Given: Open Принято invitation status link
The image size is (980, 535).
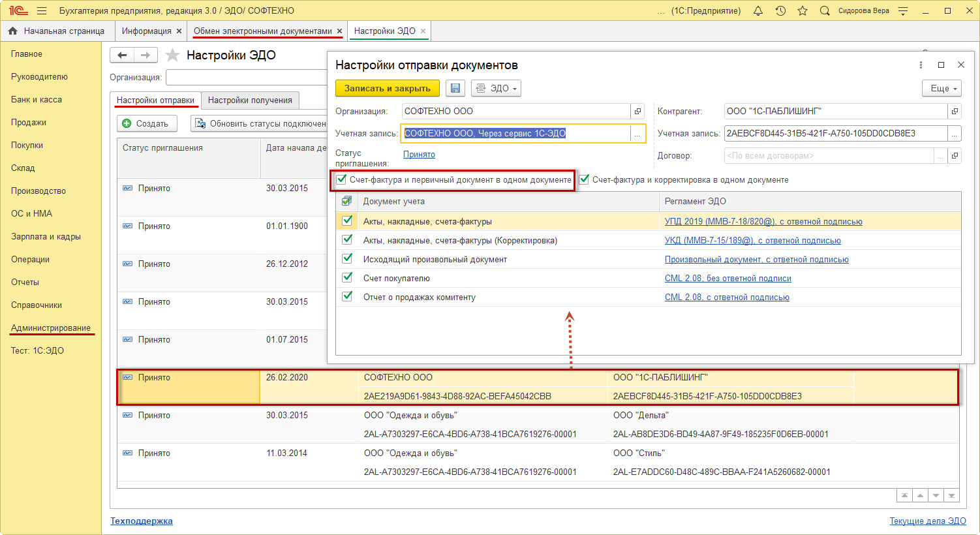Looking at the screenshot, I should click(x=419, y=155).
